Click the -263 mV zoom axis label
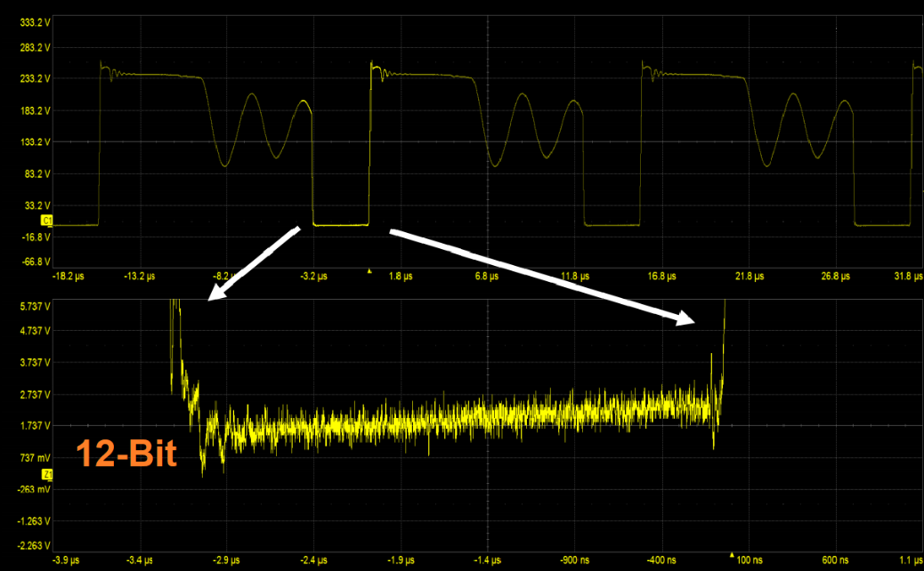The image size is (924, 571). tap(34, 490)
